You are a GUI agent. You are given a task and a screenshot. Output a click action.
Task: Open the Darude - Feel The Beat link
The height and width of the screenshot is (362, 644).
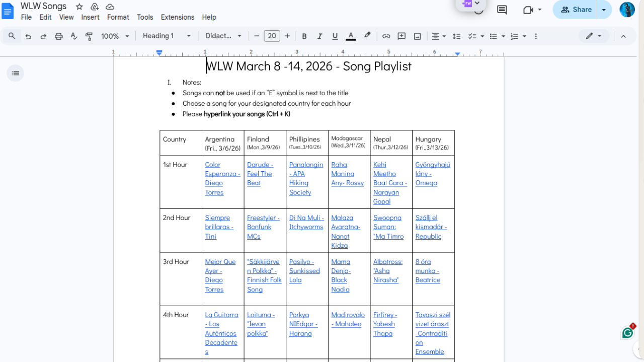tap(260, 174)
